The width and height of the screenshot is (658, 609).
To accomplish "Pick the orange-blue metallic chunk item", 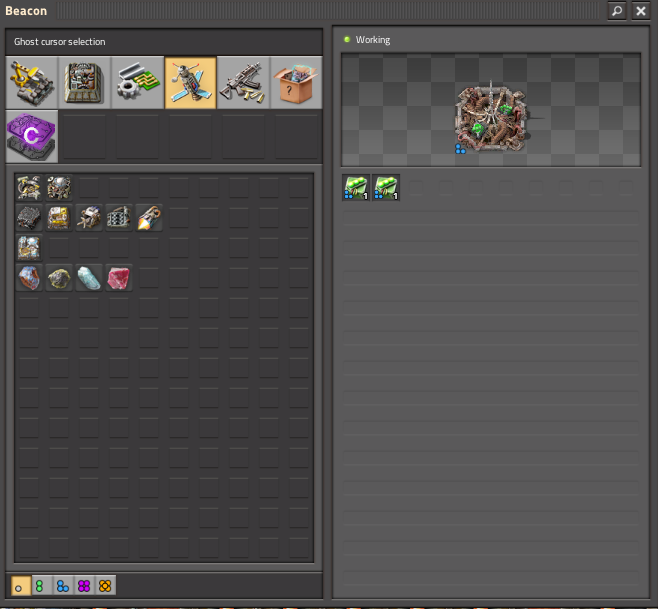I will (x=29, y=278).
